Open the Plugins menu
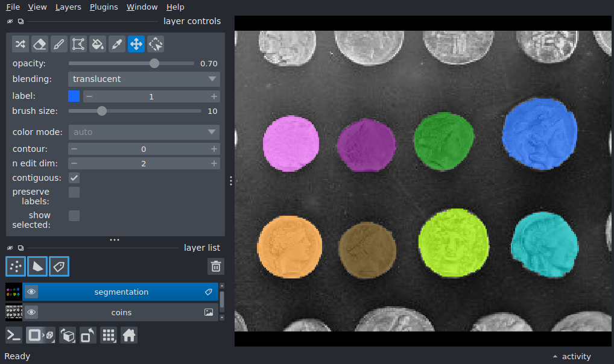Screen dimensions: 614x364 104,7
